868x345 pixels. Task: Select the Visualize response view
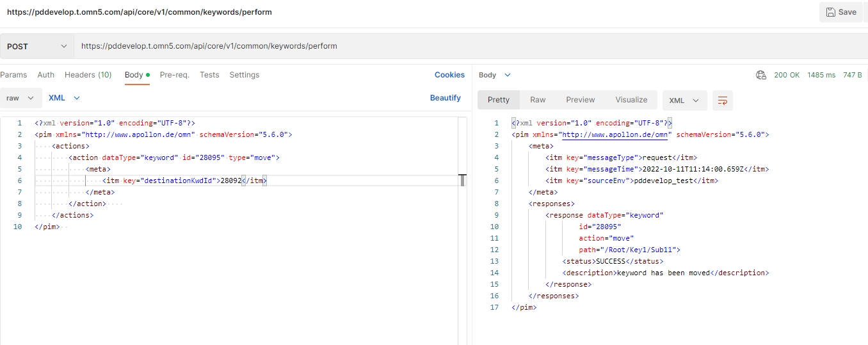631,100
